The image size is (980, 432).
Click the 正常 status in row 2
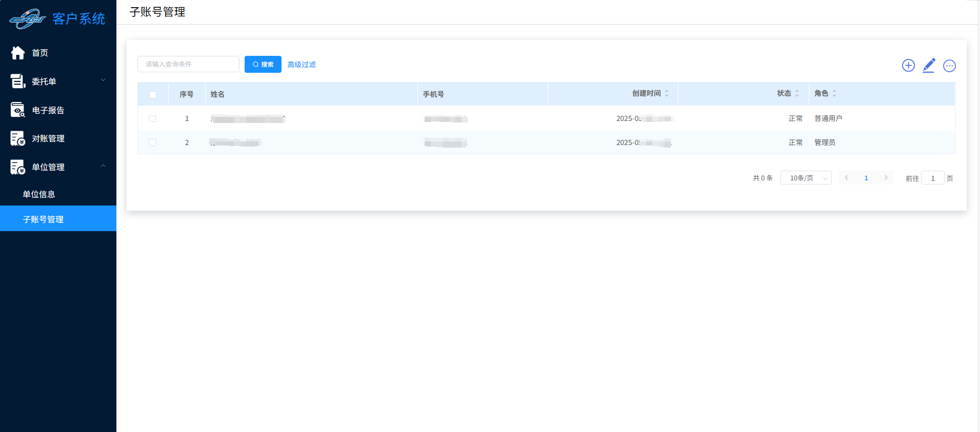tap(795, 142)
